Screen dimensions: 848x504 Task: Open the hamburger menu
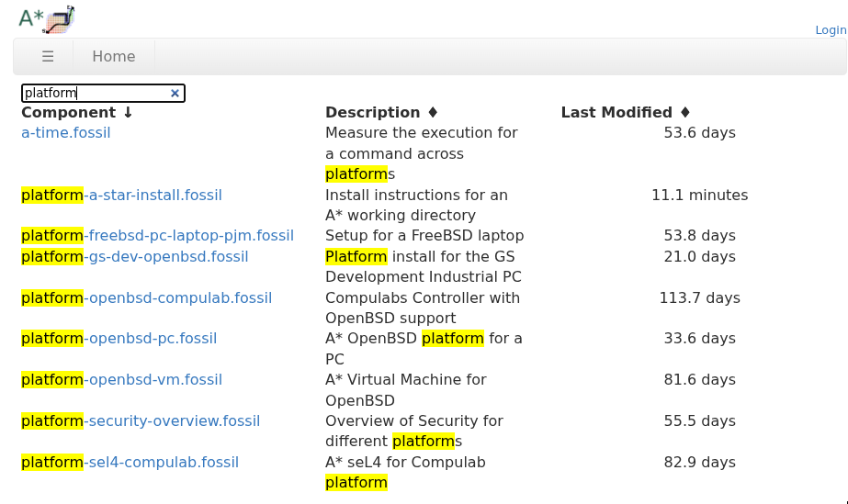click(48, 57)
